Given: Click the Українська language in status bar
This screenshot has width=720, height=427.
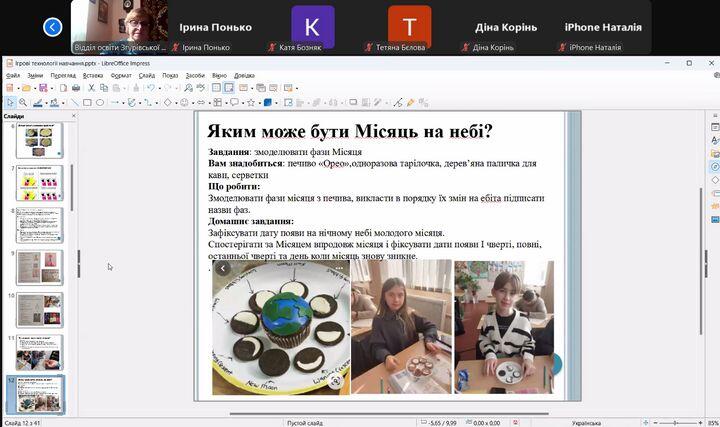Looking at the screenshot, I should tap(586, 423).
